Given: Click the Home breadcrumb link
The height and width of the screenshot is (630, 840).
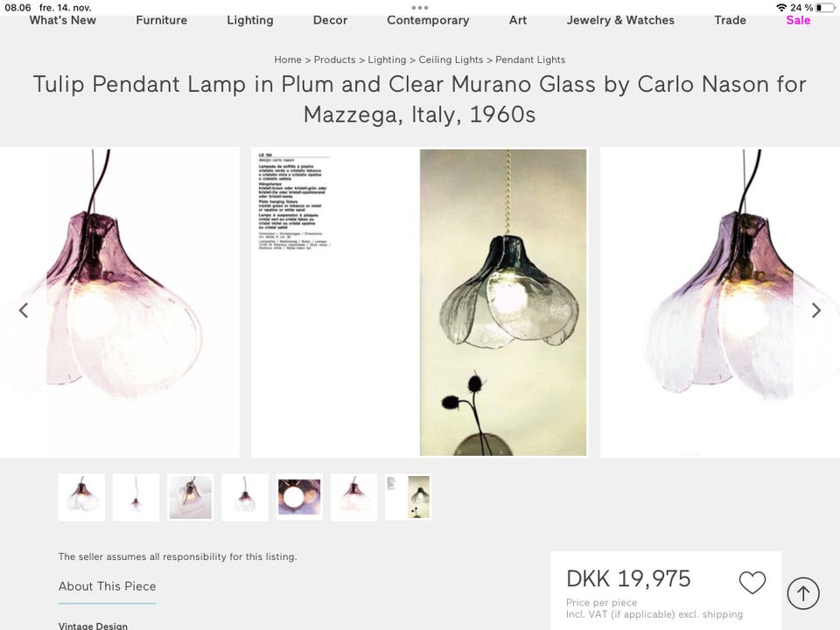Looking at the screenshot, I should click(x=288, y=59).
